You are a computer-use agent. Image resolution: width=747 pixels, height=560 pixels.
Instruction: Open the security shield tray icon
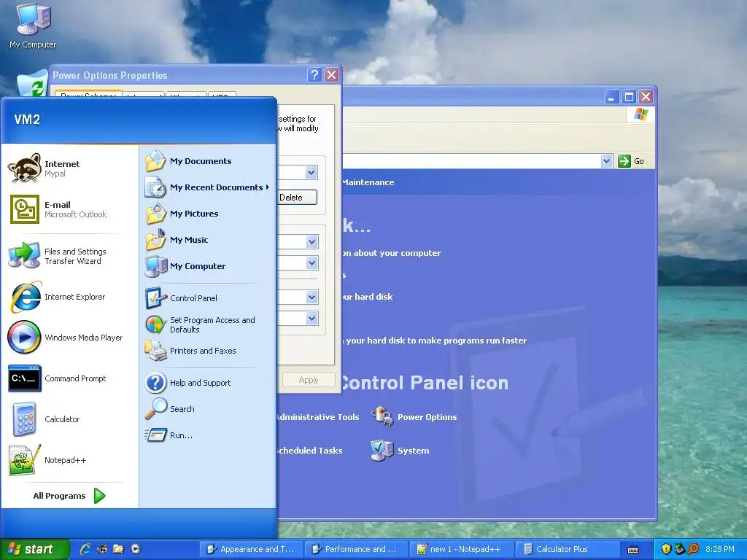[666, 549]
